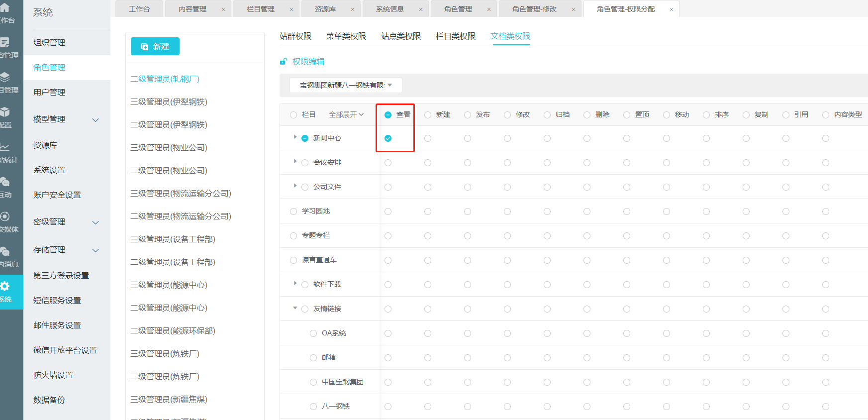868x420 pixels.
Task: Toggle the 删除 column header checkbox
Action: click(x=587, y=115)
